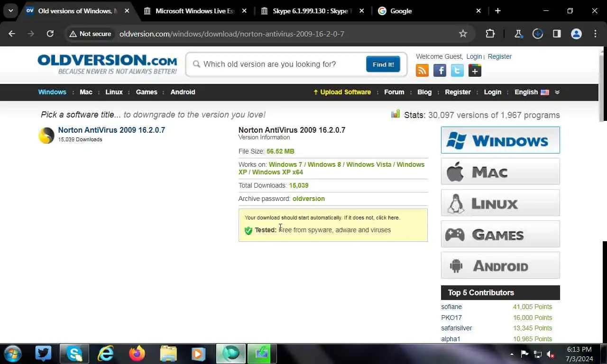The image size is (607, 364).
Task: Open the file explorer folder taskbar icon
Action: pos(168,354)
